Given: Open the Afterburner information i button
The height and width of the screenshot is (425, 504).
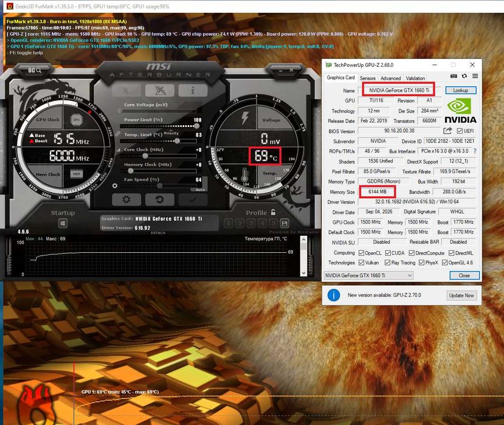Looking at the screenshot, I should 193,91.
